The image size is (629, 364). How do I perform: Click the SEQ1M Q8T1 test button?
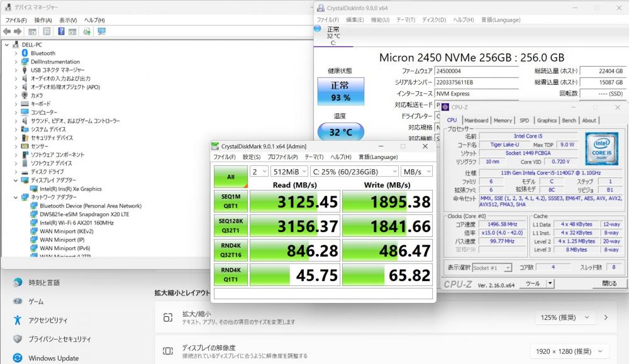(231, 201)
